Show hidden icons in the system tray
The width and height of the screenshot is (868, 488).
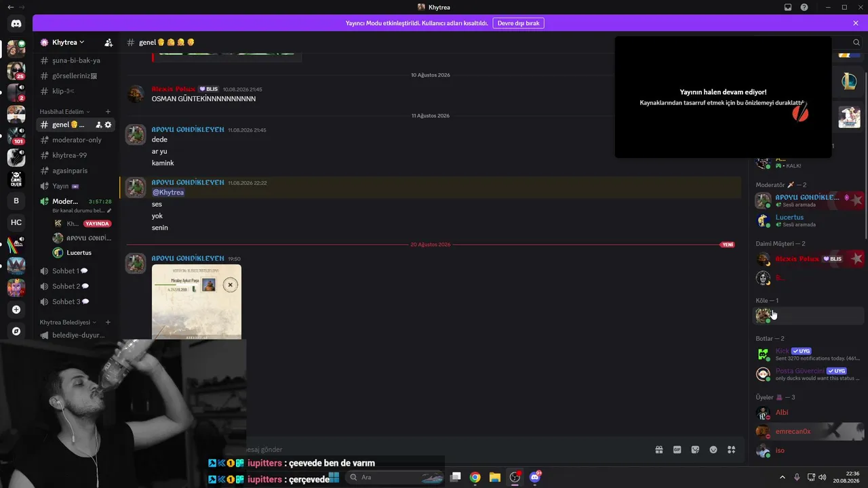(782, 477)
